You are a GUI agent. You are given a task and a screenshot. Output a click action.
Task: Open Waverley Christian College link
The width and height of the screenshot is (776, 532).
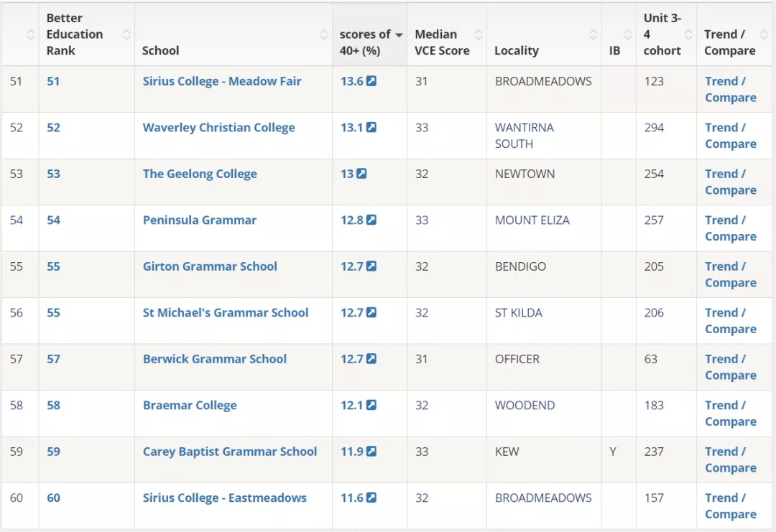tap(218, 128)
